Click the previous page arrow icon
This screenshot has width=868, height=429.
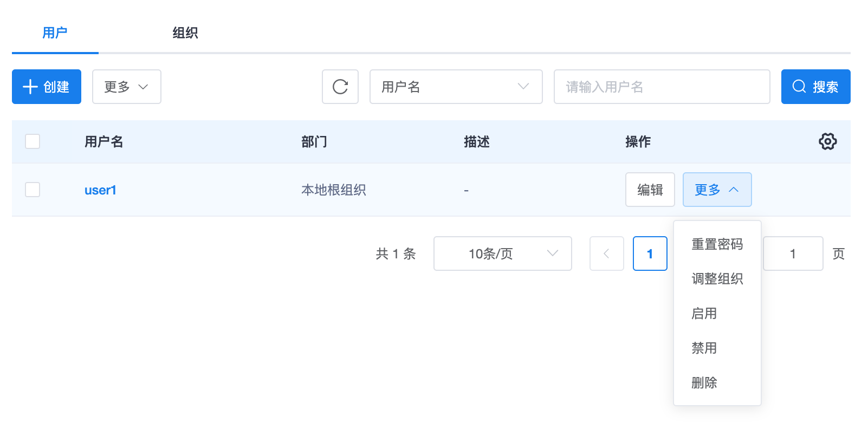607,253
